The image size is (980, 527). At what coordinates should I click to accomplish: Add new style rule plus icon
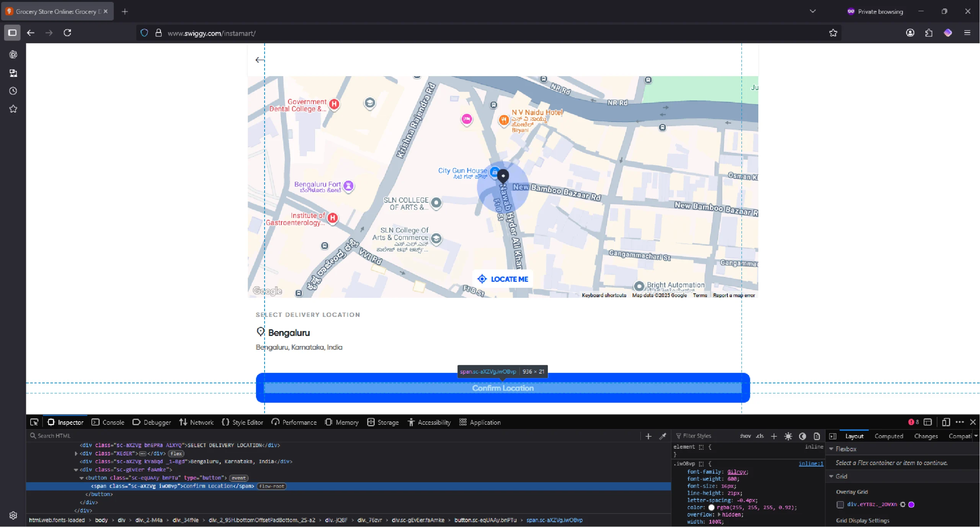774,436
